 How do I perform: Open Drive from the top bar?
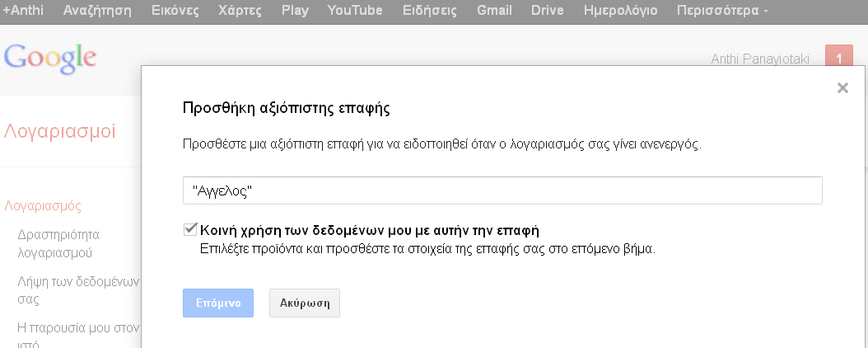[x=549, y=11]
